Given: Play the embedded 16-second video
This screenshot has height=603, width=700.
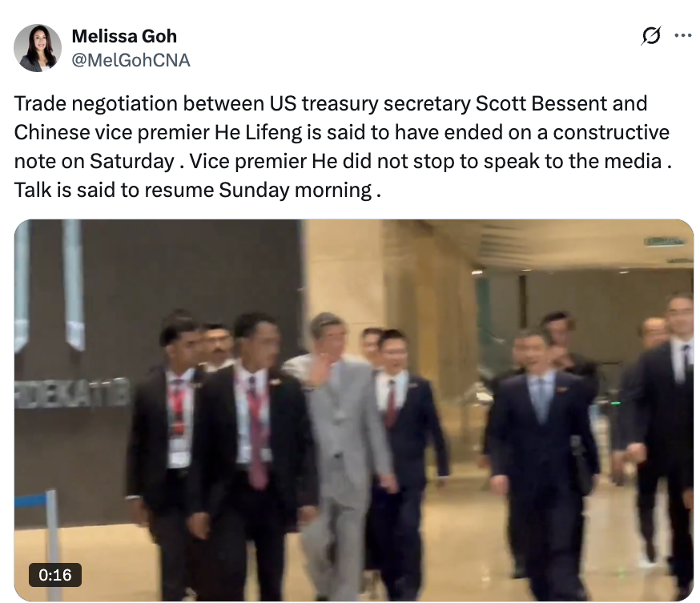Looking at the screenshot, I should pyautogui.click(x=353, y=410).
